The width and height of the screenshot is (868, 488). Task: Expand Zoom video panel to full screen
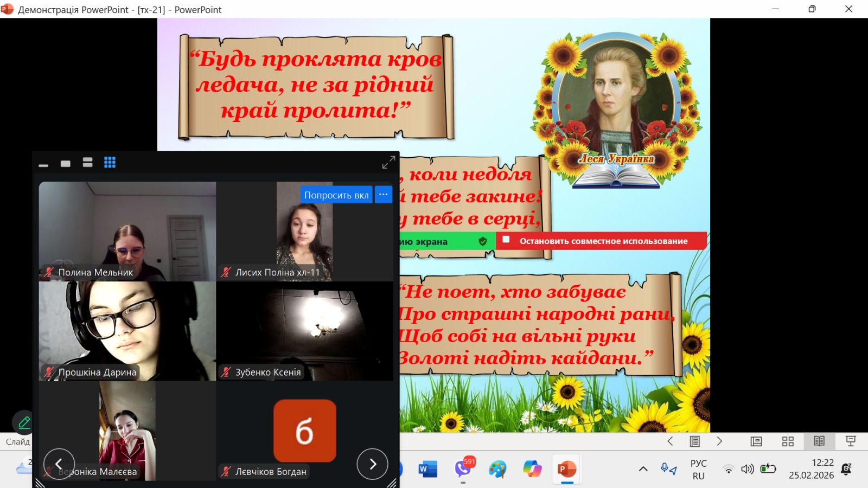coord(388,163)
